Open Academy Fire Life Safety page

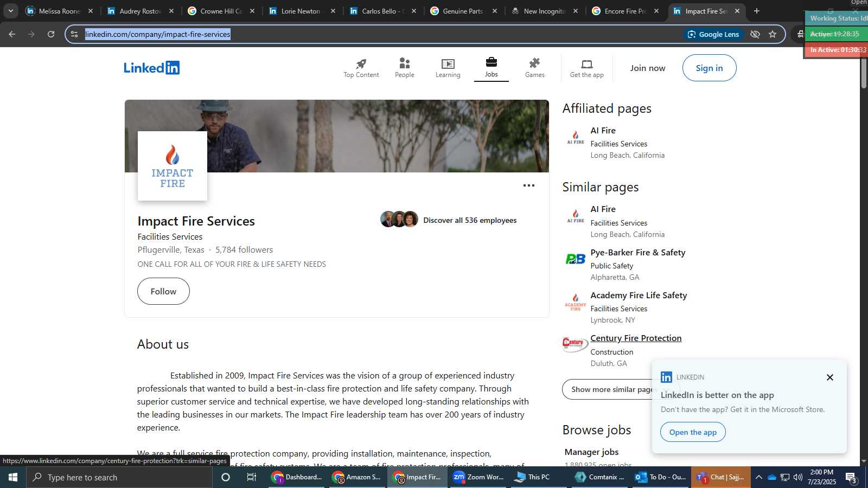[639, 295]
